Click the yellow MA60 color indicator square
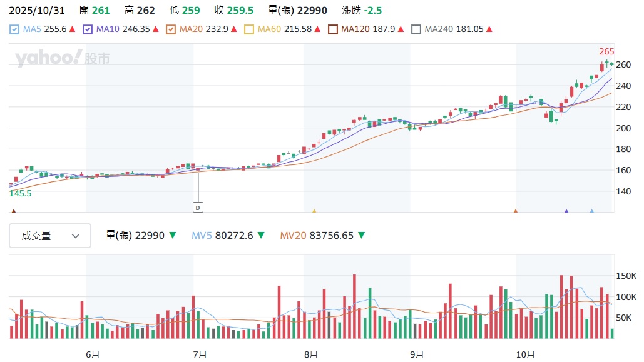 pyautogui.click(x=249, y=29)
